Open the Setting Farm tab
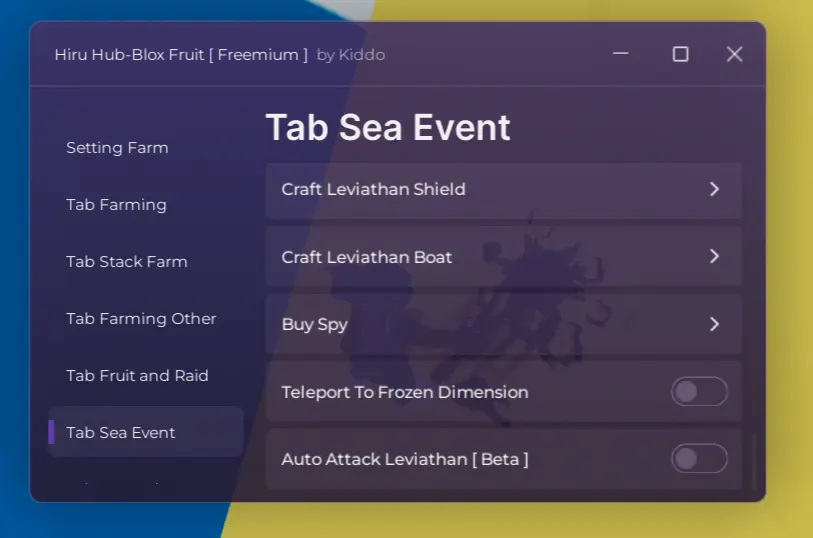 (117, 148)
